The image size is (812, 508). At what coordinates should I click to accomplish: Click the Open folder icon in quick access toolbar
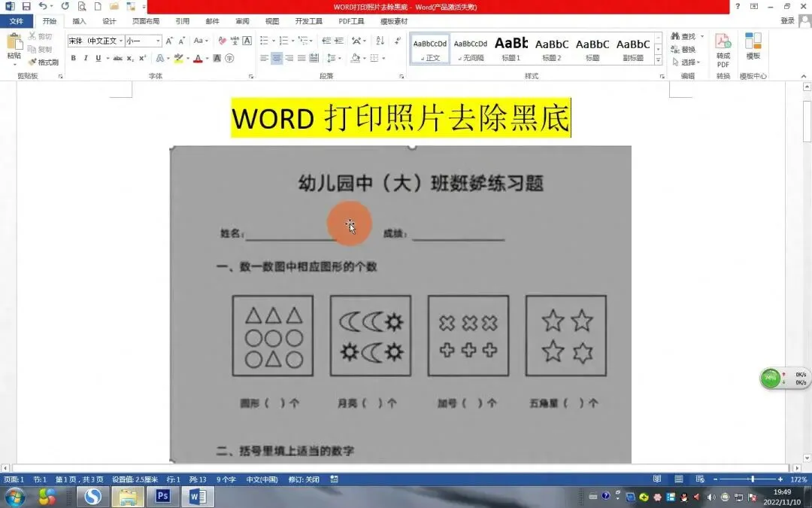[114, 6]
